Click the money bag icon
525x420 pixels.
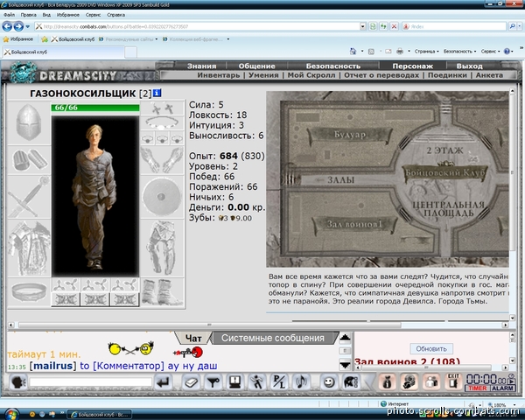click(387, 382)
